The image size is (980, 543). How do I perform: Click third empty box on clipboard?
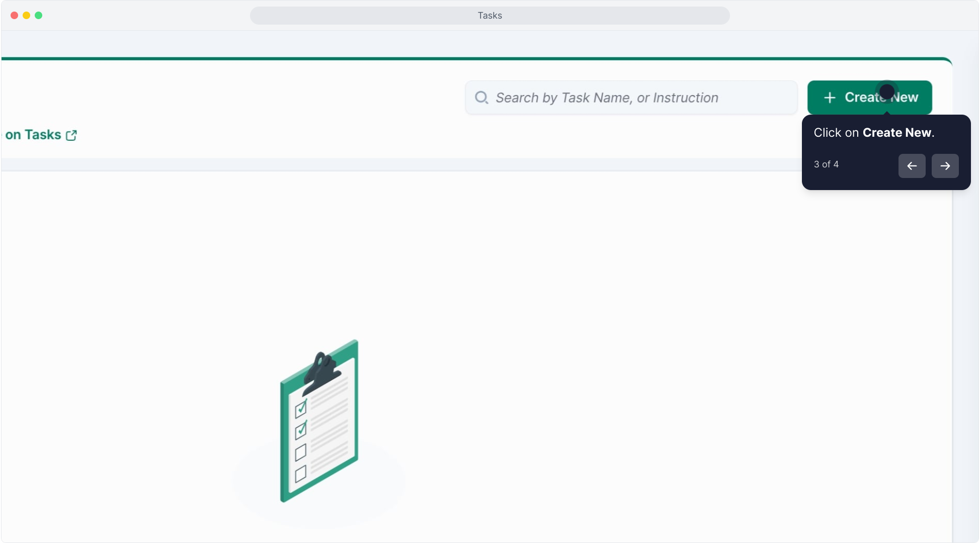tap(300, 452)
